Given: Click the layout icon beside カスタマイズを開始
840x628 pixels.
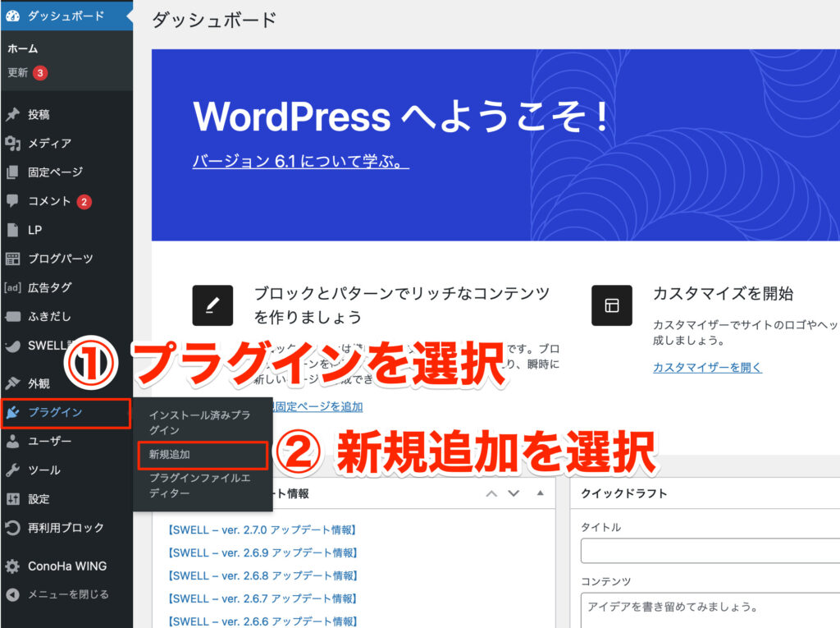Looking at the screenshot, I should (612, 305).
